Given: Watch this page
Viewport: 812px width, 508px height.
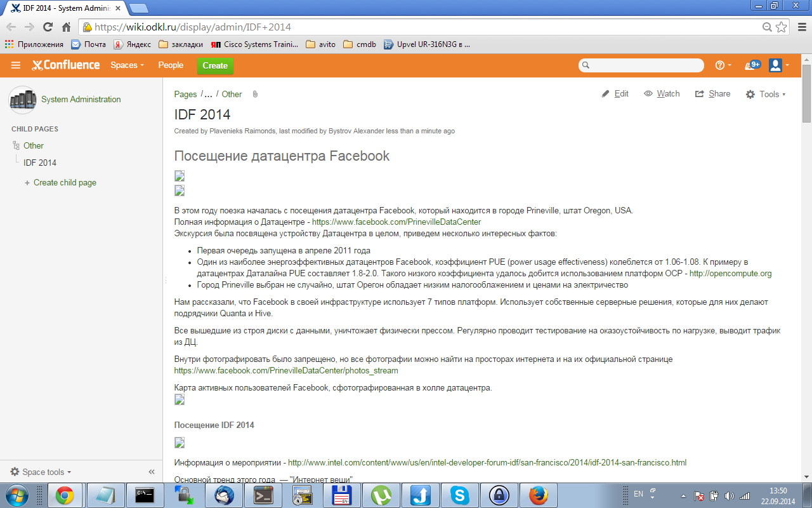Looking at the screenshot, I should pyautogui.click(x=662, y=94).
